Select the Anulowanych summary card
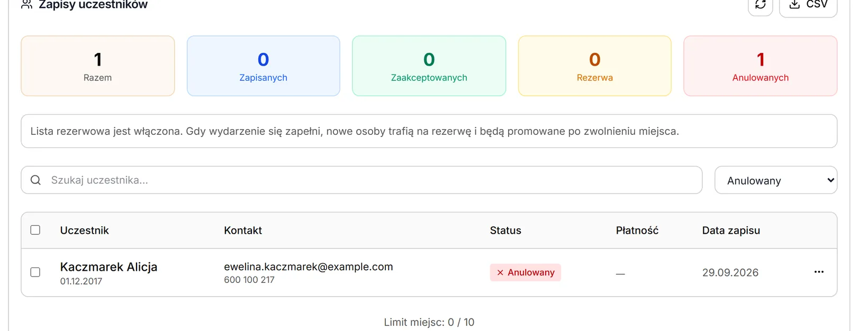This screenshot has height=331, width=868. 761,66
